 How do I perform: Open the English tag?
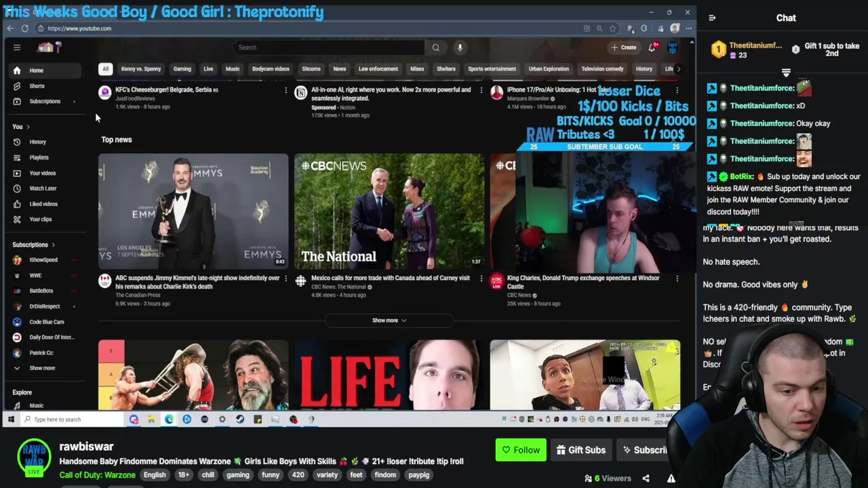155,475
